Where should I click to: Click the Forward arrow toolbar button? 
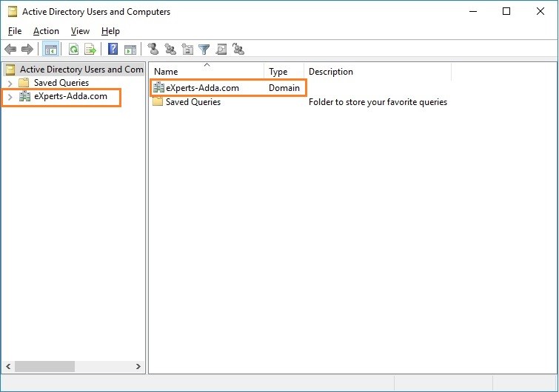(27, 49)
